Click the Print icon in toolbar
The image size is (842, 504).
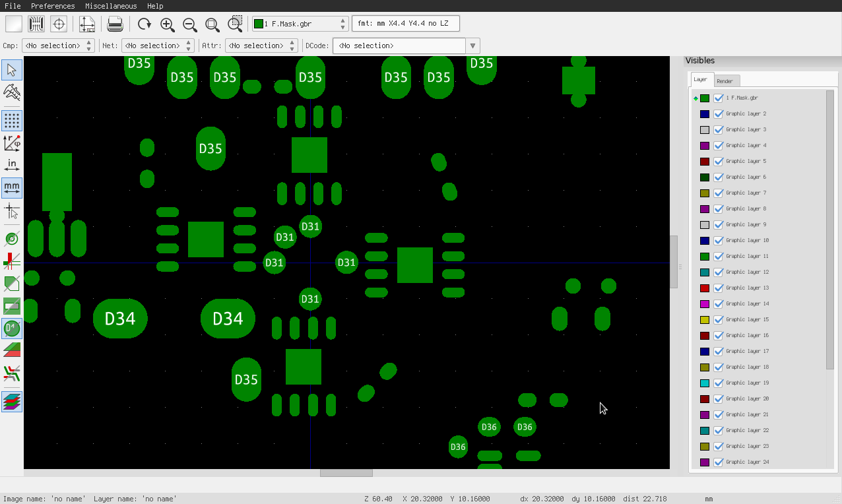[x=115, y=24]
